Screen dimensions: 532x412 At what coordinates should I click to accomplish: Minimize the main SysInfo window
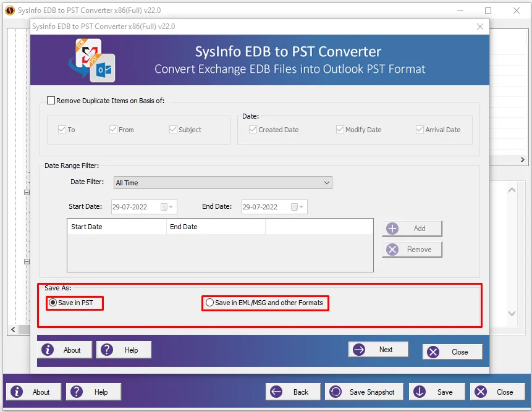pos(460,11)
